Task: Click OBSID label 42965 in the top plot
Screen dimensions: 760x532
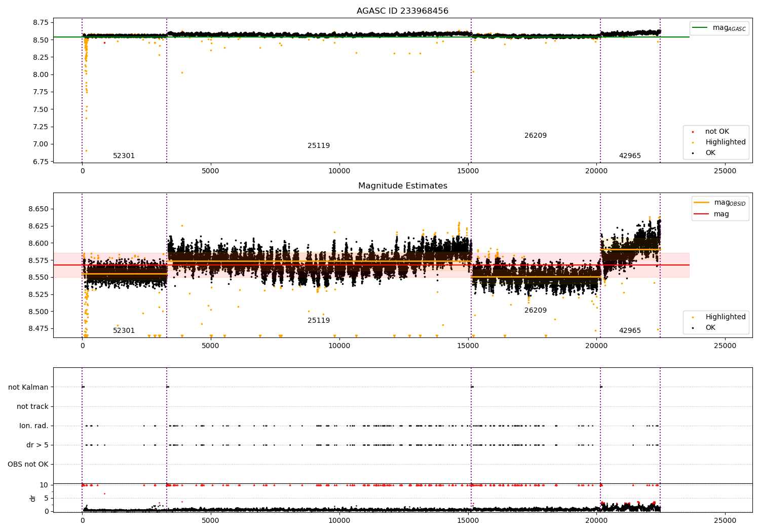Action: pos(630,156)
